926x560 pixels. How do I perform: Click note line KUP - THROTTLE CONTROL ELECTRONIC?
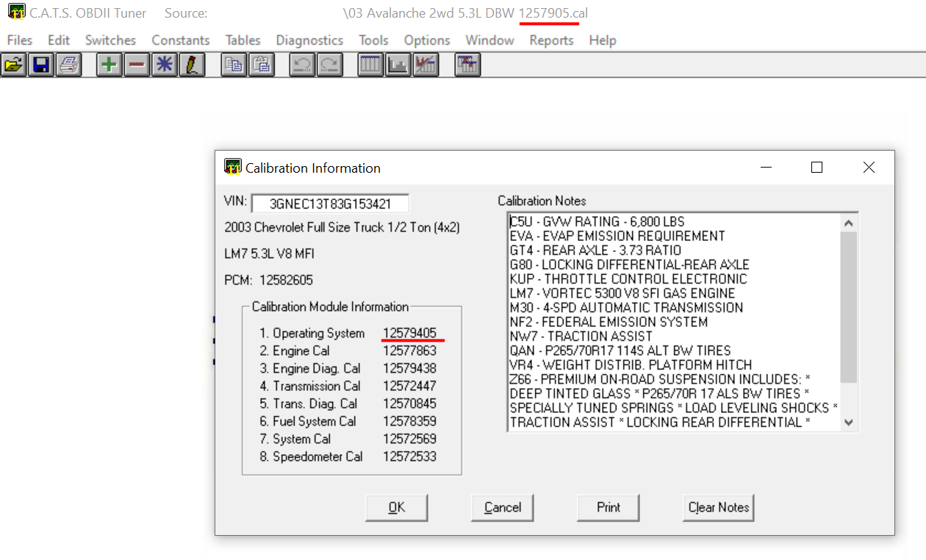tap(628, 279)
